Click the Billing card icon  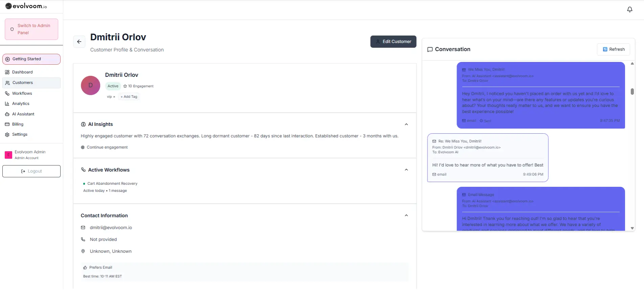coord(7,124)
